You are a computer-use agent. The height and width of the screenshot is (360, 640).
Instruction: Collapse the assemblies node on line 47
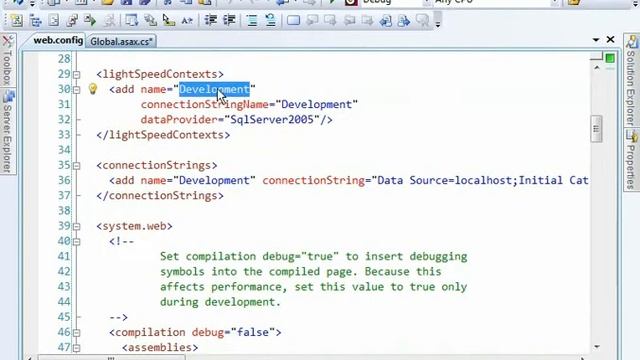(x=76, y=348)
